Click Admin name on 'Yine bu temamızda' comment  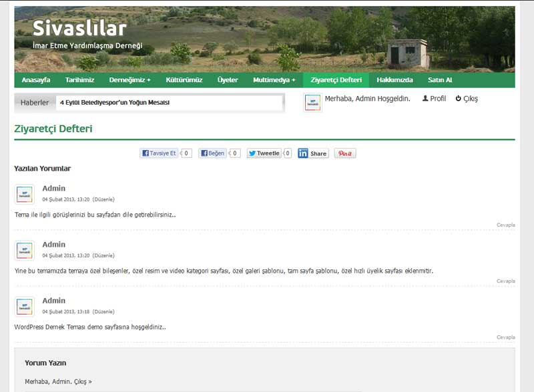[54, 244]
